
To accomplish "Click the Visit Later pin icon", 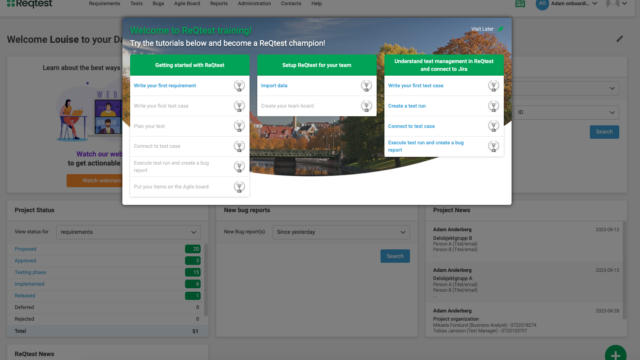I will pyautogui.click(x=500, y=29).
